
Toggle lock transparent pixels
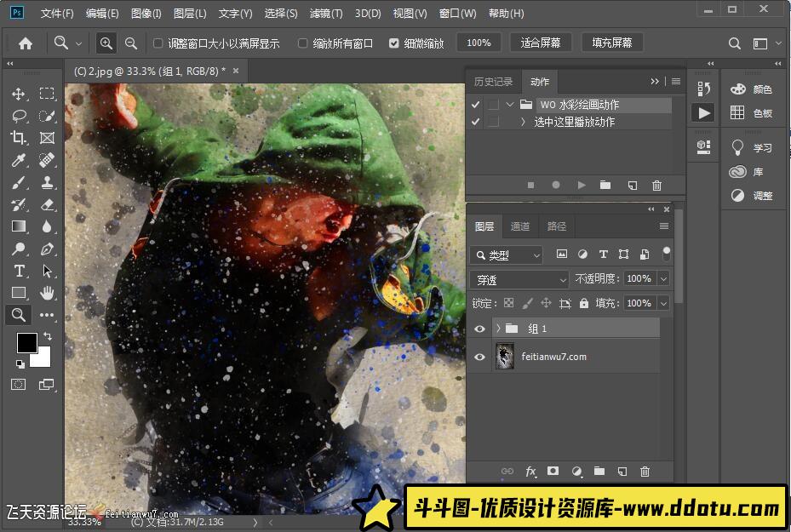(x=508, y=303)
